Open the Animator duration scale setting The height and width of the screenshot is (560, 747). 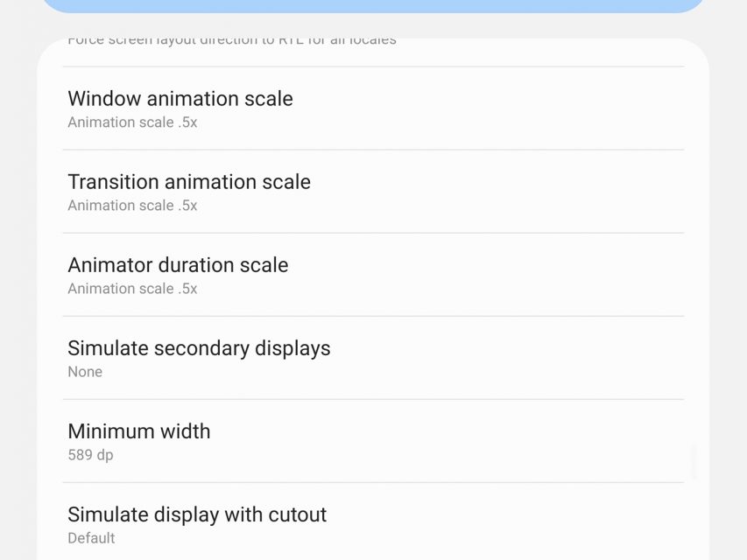pos(178,265)
